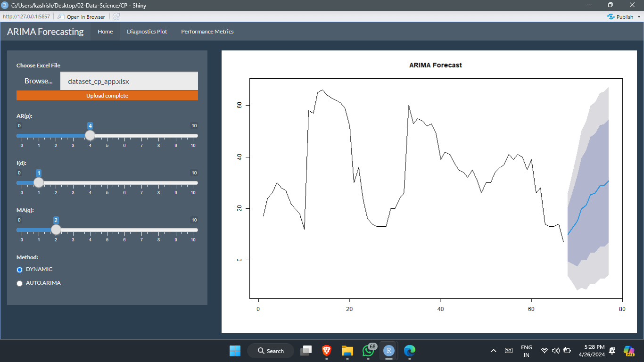Open Microsoft Edge from the taskbar
The image size is (644, 362).
pyautogui.click(x=410, y=351)
